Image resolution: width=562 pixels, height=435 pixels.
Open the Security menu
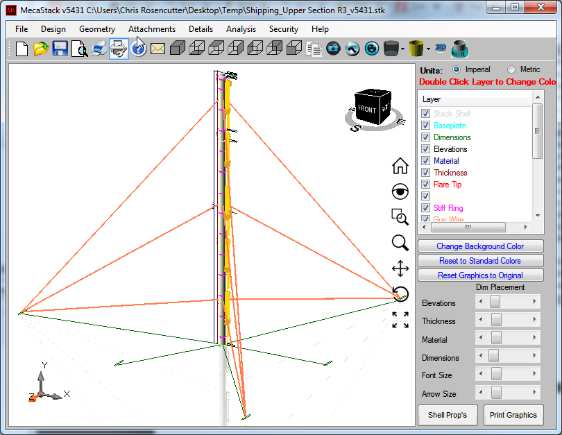(284, 29)
